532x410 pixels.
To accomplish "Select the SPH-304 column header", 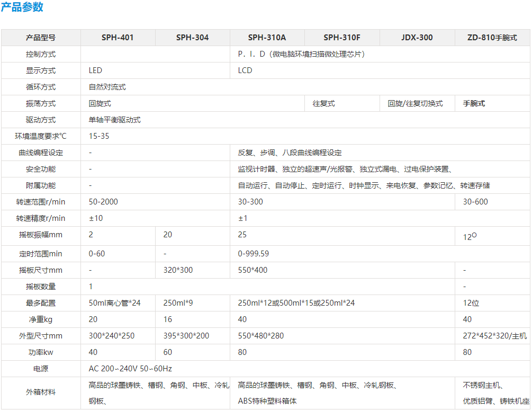I will pos(192,38).
